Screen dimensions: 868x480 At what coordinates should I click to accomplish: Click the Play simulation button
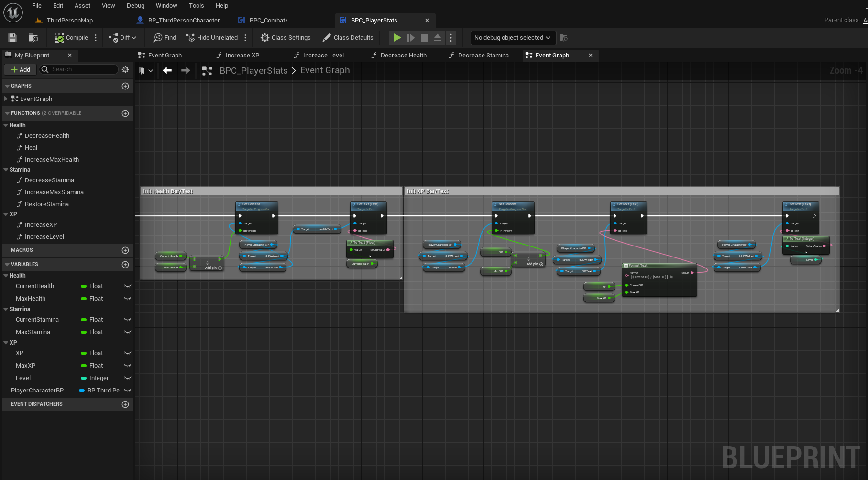(x=397, y=38)
